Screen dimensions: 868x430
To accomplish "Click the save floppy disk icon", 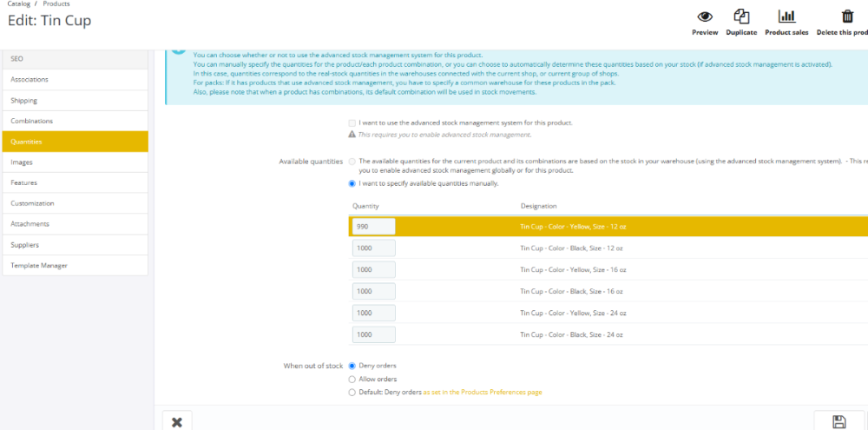I will [x=838, y=421].
